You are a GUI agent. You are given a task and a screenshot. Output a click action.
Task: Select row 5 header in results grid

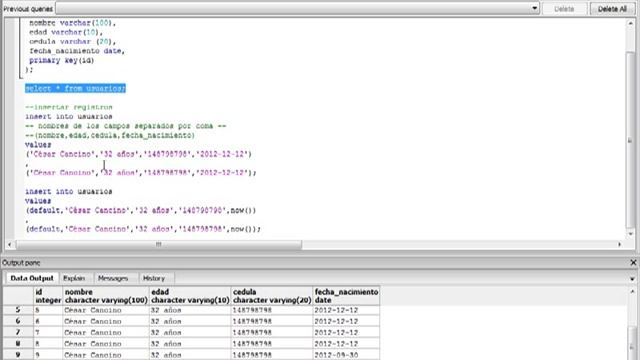point(18,310)
